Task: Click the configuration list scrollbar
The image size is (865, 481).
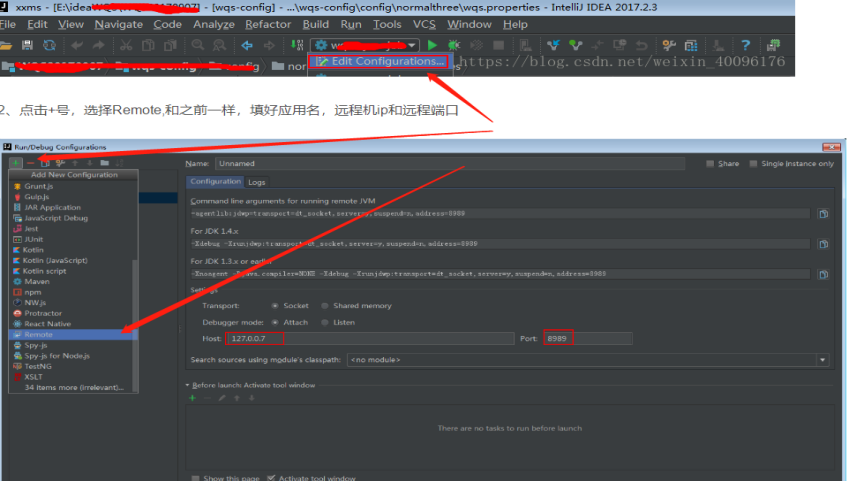Action: point(135,325)
